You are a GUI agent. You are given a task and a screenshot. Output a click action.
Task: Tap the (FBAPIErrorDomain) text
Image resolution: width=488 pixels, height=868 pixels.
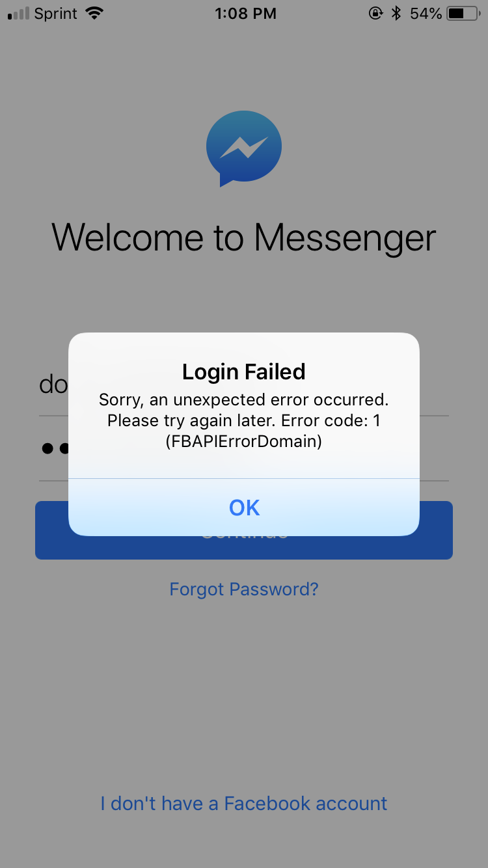244,442
